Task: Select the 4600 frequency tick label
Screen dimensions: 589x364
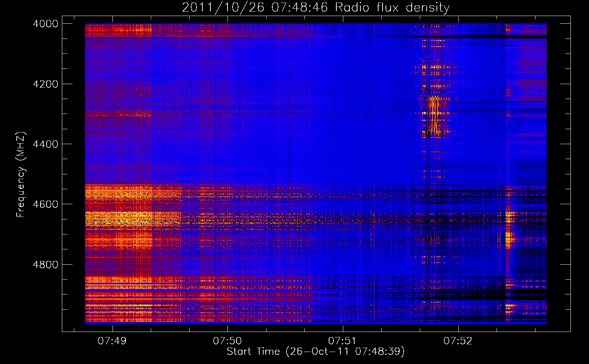Action: pyautogui.click(x=46, y=204)
